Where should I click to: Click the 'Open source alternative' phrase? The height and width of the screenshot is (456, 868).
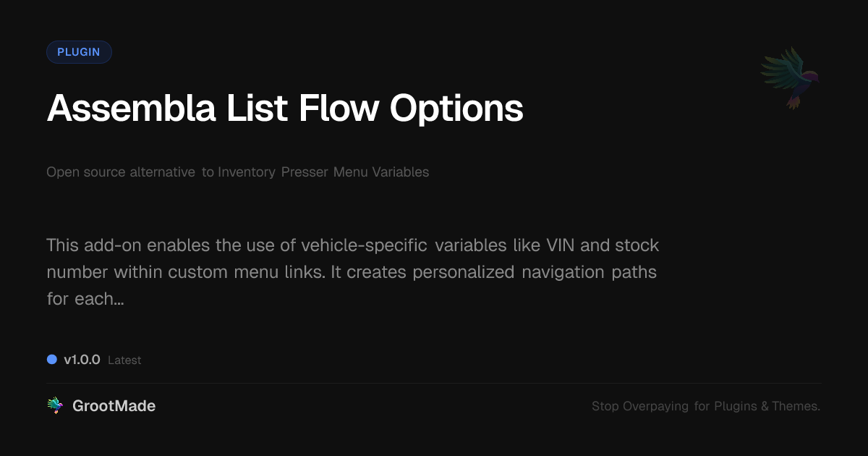click(121, 172)
